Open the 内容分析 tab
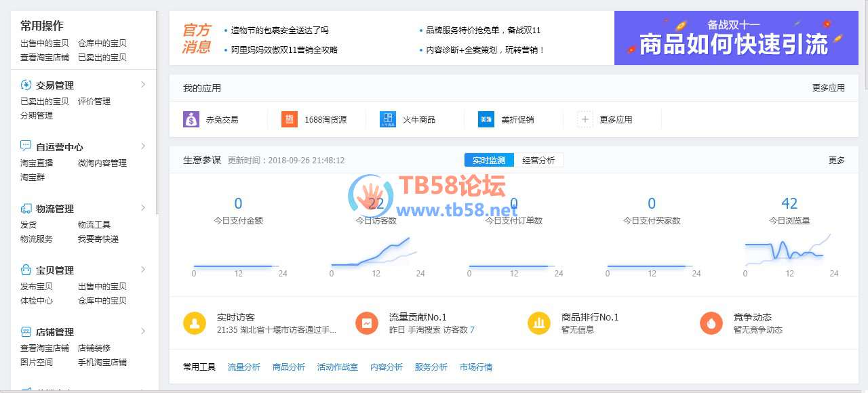Viewport: 868px width, 393px height. pyautogui.click(x=387, y=367)
